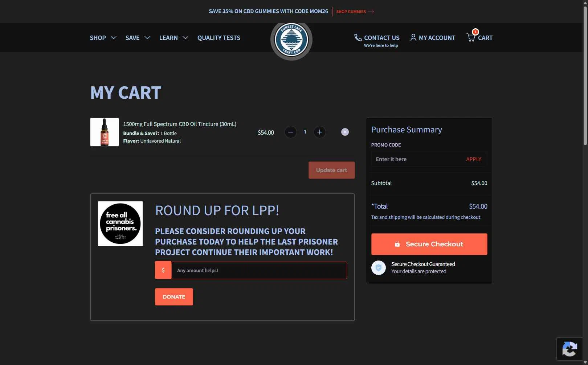Viewport: 588px width, 365px height.
Task: Click the page vertical scrollbar
Action: (585, 75)
